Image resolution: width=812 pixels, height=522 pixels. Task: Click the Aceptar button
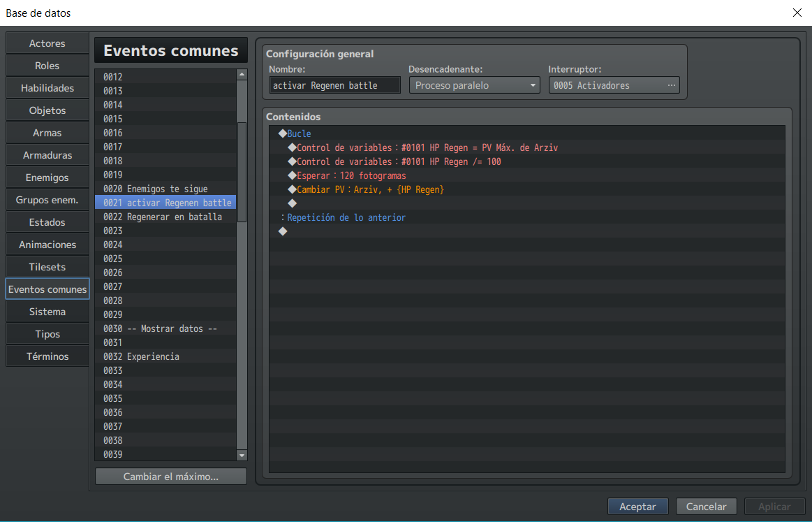pyautogui.click(x=637, y=507)
